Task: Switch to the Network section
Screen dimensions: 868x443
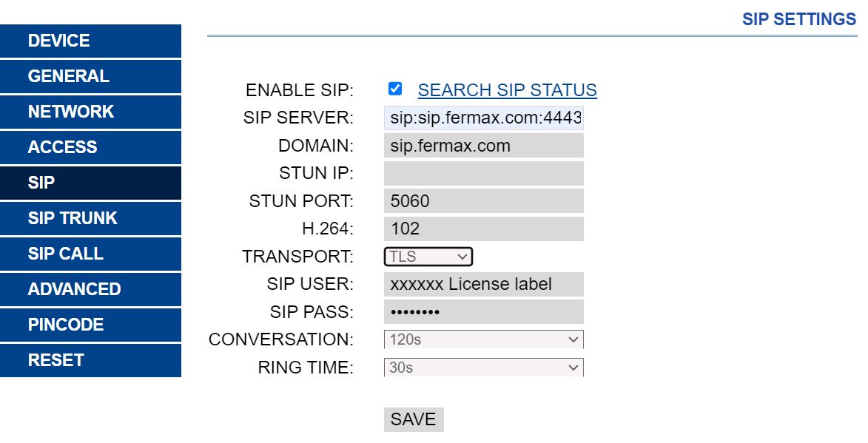Action: click(91, 112)
